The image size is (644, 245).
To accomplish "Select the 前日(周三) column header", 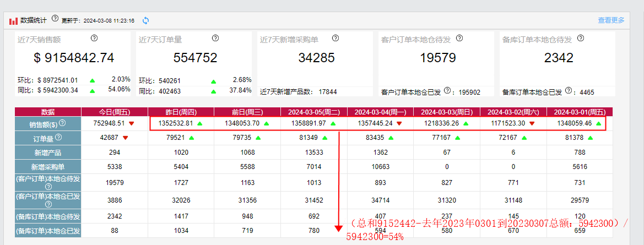I will click(247, 112).
